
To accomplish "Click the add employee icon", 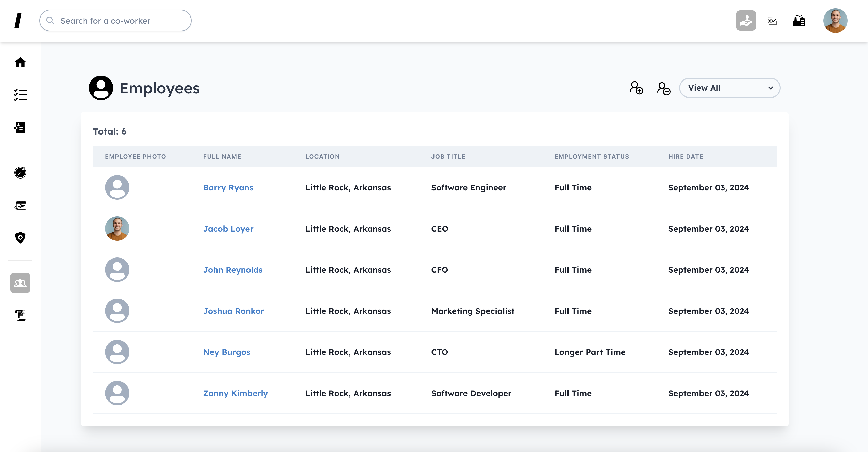I will 636,88.
